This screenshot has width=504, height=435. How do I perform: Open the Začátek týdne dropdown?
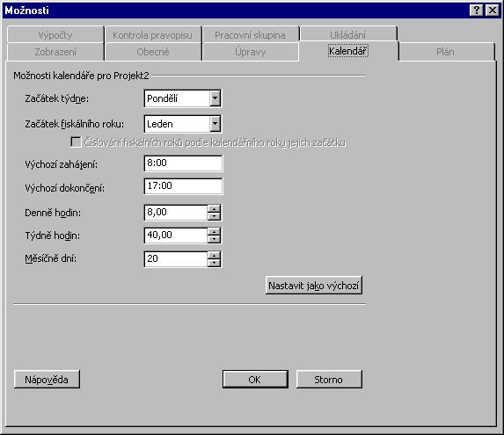click(x=215, y=98)
